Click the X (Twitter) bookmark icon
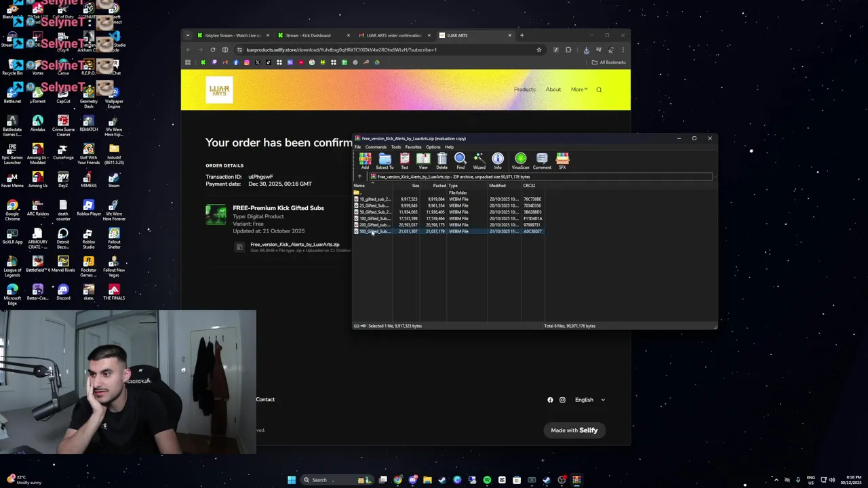 click(x=257, y=62)
